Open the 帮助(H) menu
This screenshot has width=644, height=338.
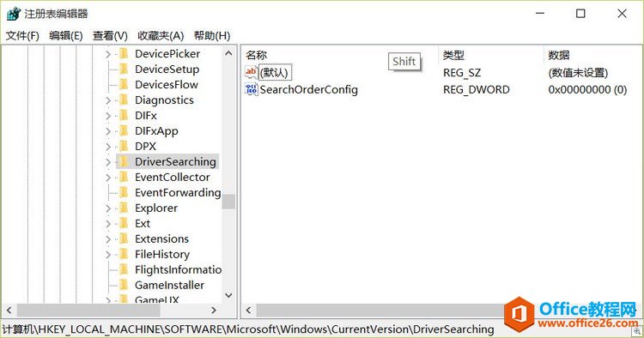[212, 36]
